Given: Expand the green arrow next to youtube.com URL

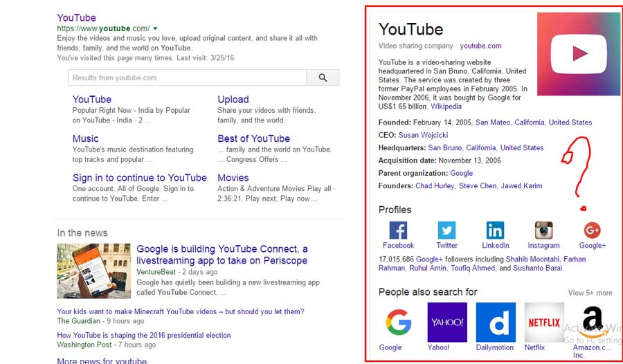Looking at the screenshot, I should point(155,28).
